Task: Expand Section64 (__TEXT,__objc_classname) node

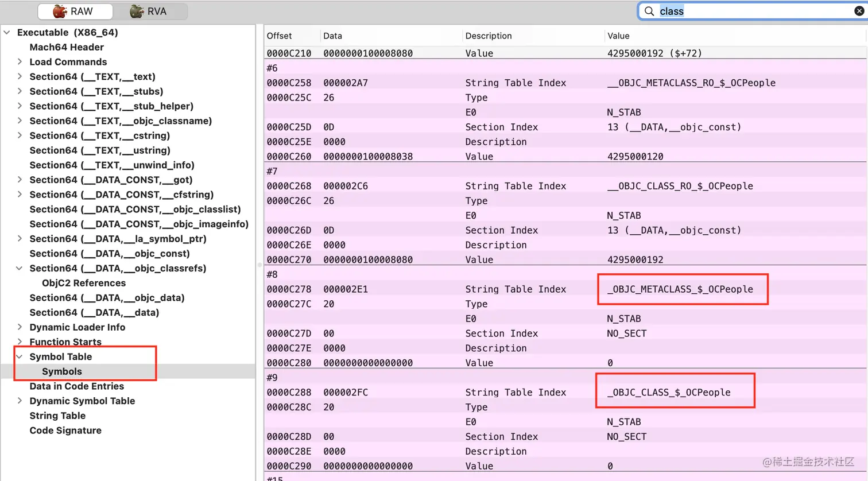Action: click(20, 121)
